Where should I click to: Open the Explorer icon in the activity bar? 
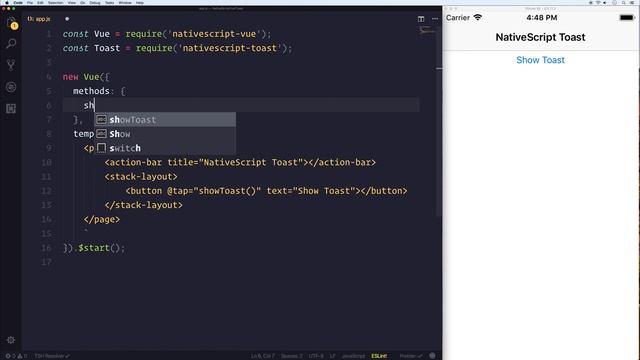[11, 22]
